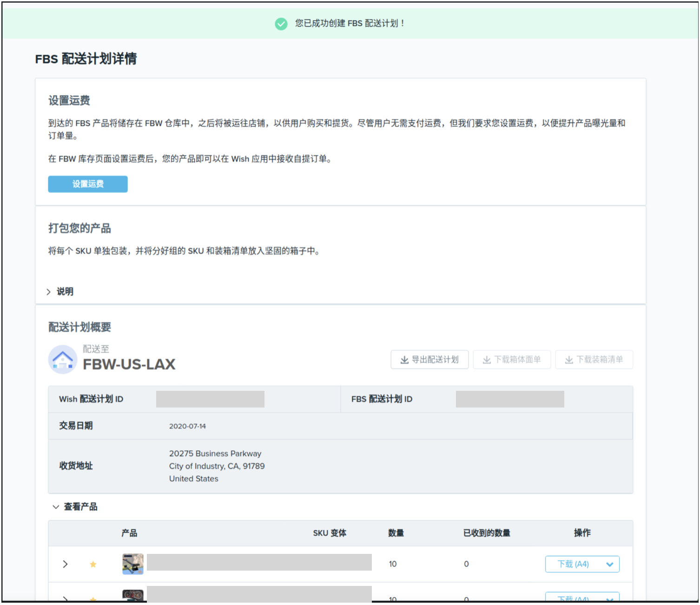Image resolution: width=700 pixels, height=605 pixels.
Task: Click the FBW-US-LAX warehouse name
Action: pyautogui.click(x=129, y=364)
